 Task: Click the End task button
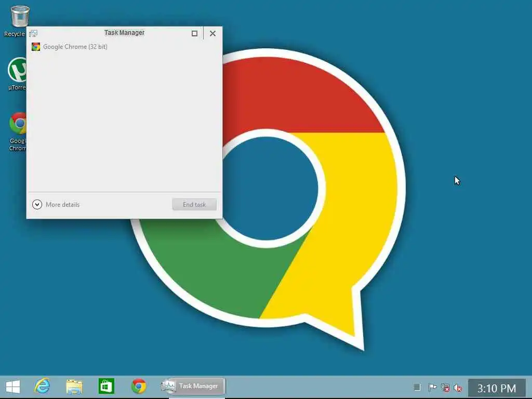tap(194, 205)
